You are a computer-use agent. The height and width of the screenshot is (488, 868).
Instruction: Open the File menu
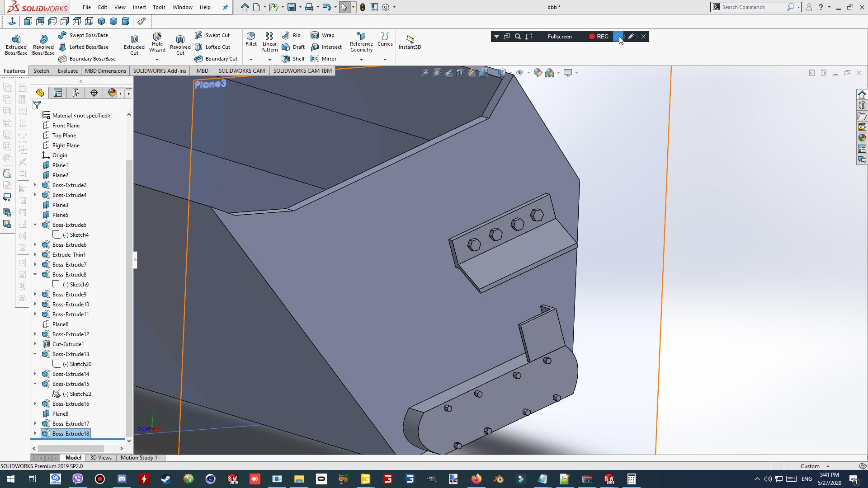tap(87, 7)
